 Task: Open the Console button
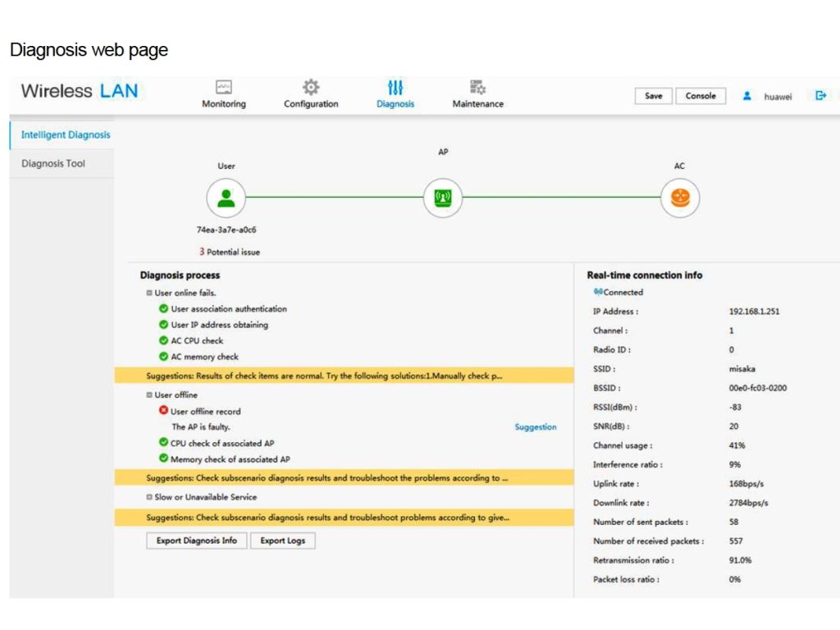coord(701,96)
